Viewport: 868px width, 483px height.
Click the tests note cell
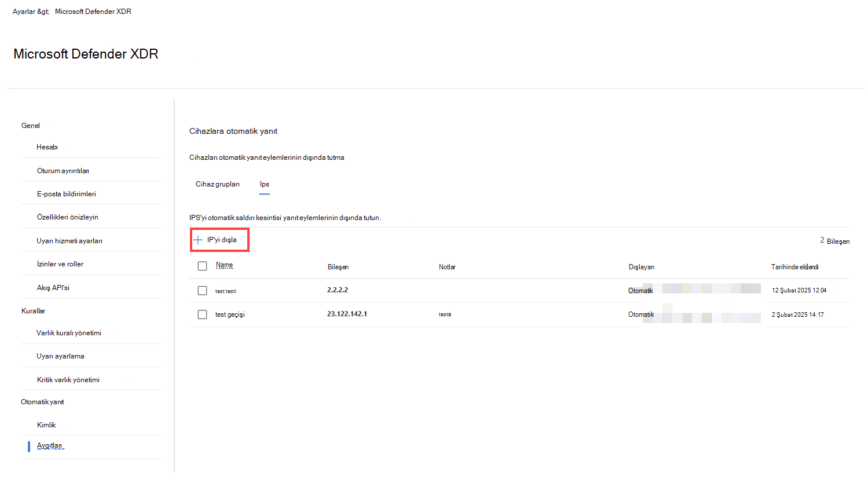445,314
